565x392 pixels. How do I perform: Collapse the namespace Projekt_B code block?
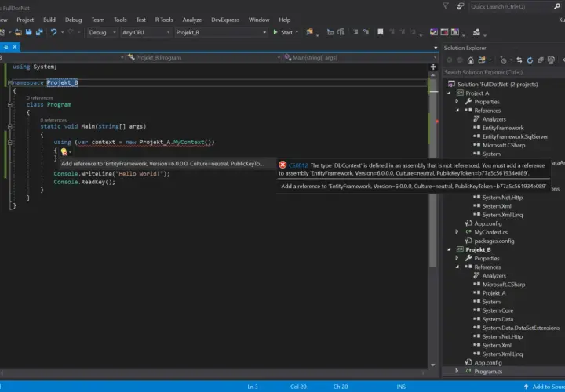point(10,83)
